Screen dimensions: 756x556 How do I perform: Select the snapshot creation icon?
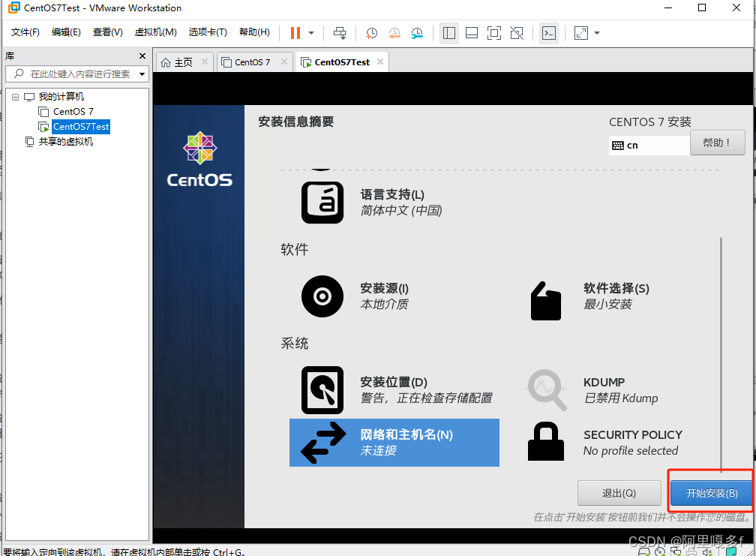point(371,33)
